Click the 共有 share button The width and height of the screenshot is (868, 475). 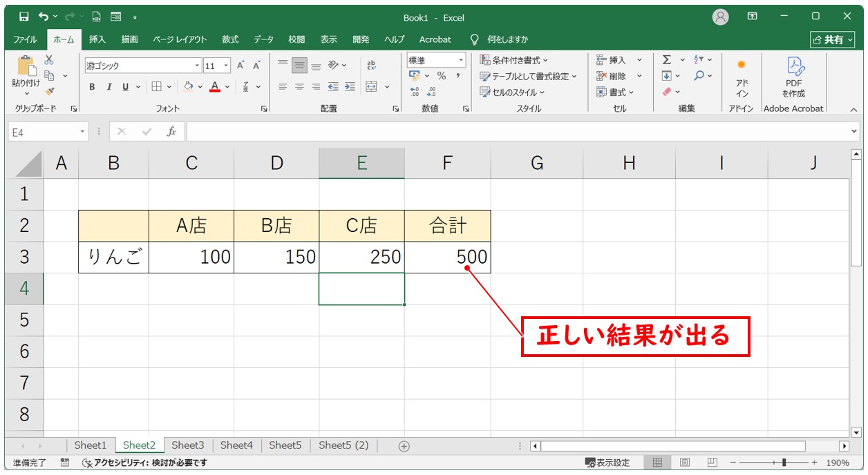(833, 39)
